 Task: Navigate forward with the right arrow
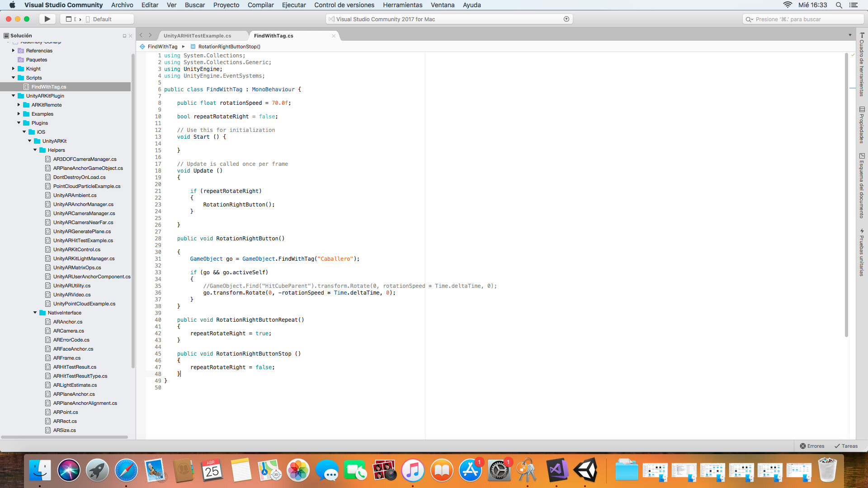coord(151,35)
